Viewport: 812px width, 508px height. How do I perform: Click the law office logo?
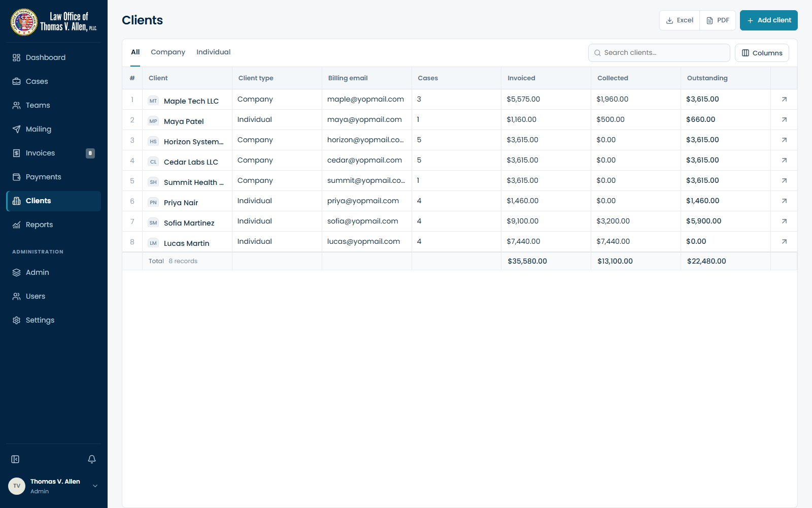click(x=54, y=22)
